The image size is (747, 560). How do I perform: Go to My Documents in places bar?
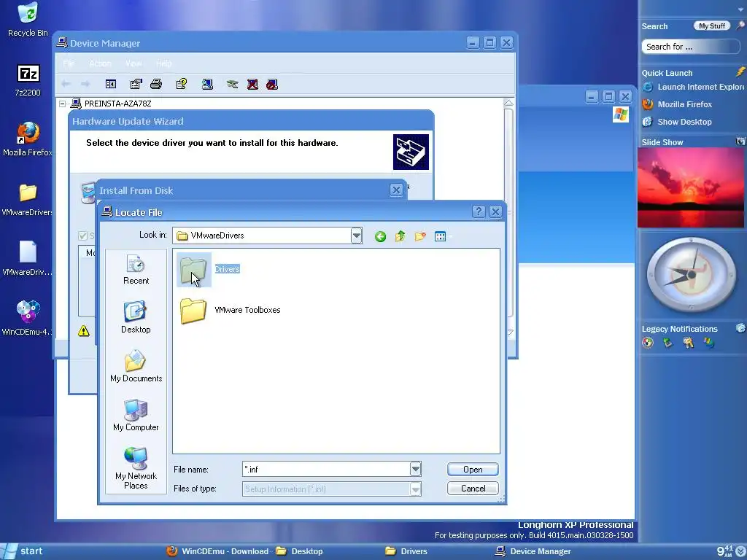pyautogui.click(x=136, y=366)
